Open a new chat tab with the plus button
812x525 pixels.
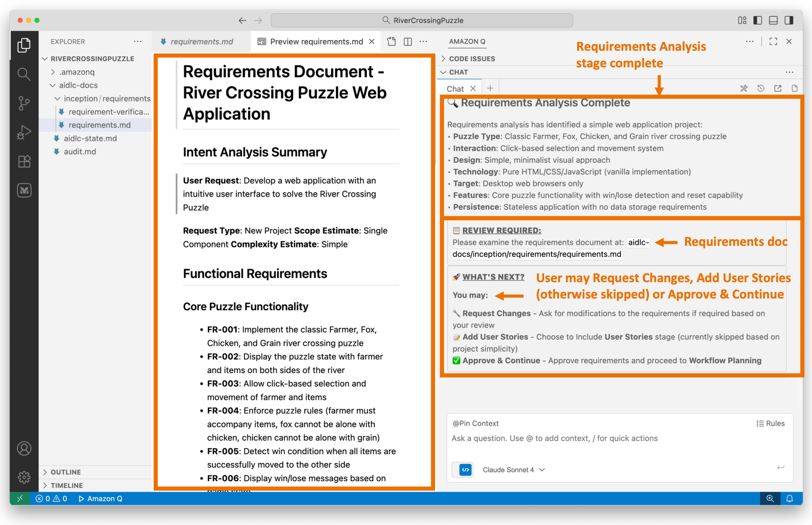pos(490,88)
